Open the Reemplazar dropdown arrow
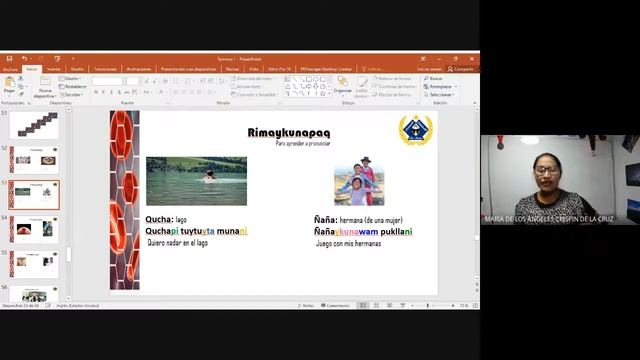 click(x=456, y=87)
